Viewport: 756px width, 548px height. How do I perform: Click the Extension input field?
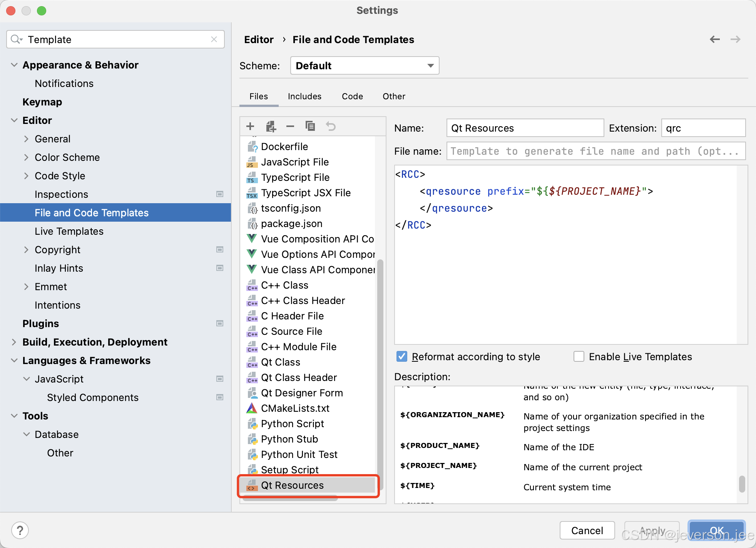click(703, 128)
